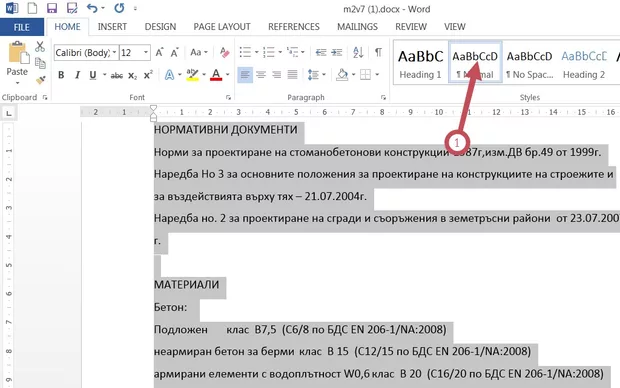This screenshot has width=620, height=388.
Task: Open Font dialog launcher
Action: 228,98
